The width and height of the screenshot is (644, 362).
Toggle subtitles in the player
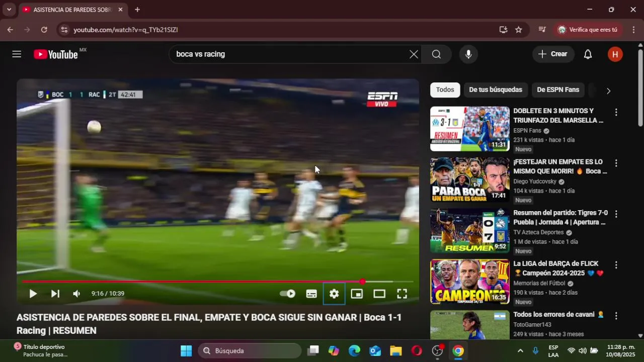311,294
